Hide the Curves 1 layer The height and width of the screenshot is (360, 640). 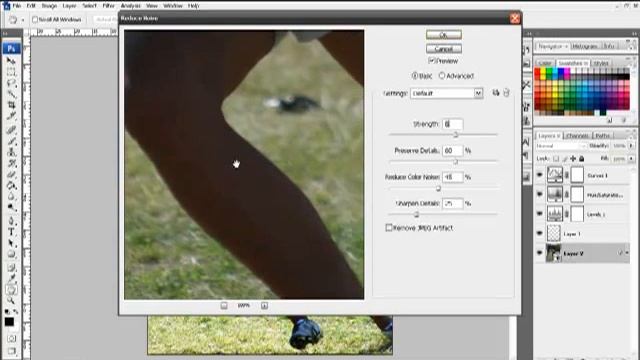click(540, 175)
